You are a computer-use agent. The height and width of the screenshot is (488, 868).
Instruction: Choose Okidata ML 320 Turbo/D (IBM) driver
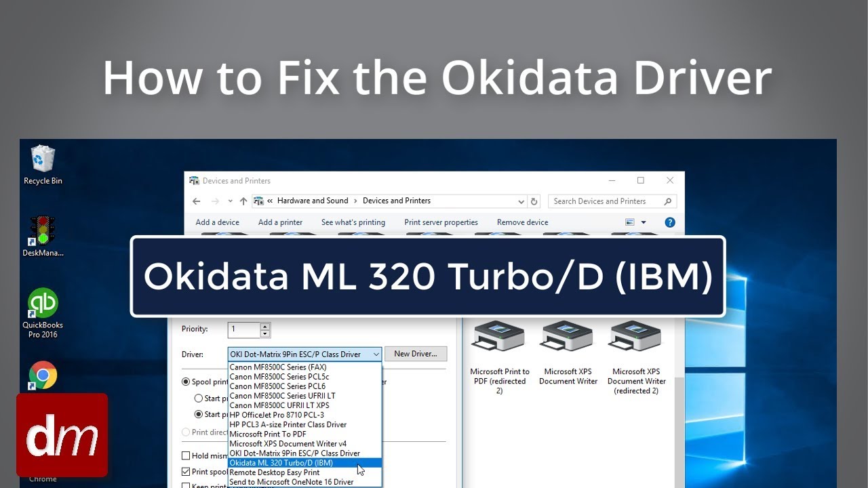tap(305, 463)
